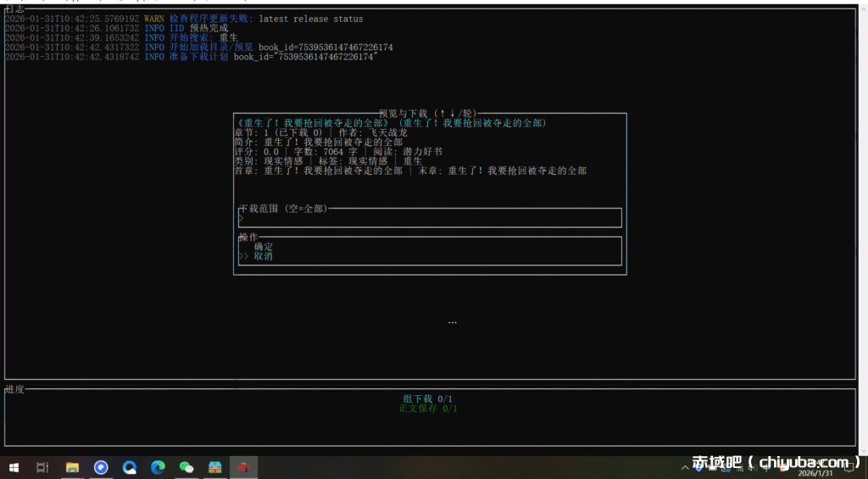Open Task View from the taskbar

click(42, 467)
